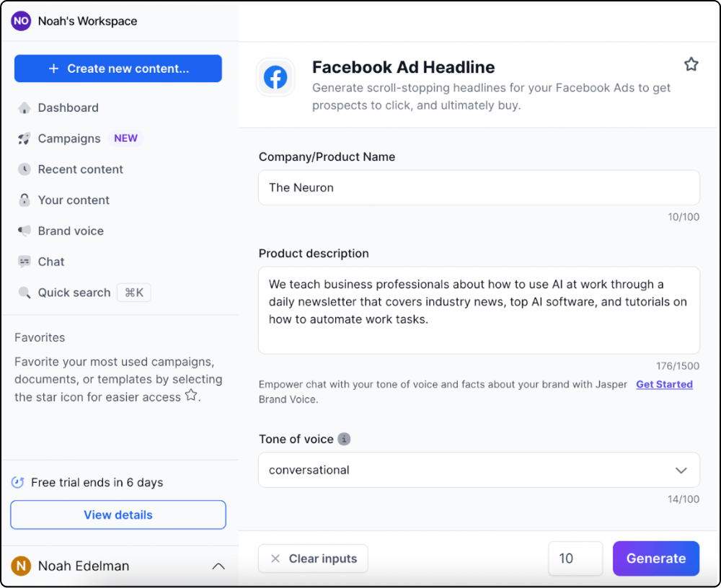Viewport: 721px width, 588px height.
Task: Click 'Free trial ends in 6 days' text
Action: click(x=97, y=482)
